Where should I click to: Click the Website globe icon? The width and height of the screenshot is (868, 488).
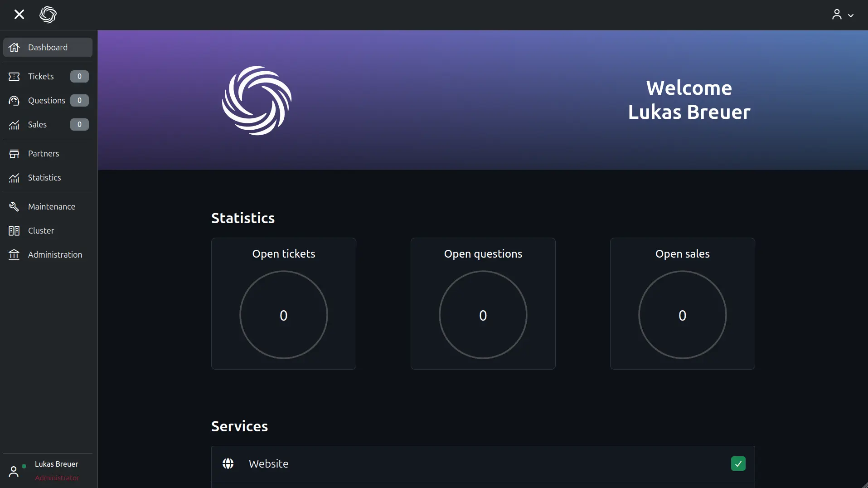tap(228, 464)
